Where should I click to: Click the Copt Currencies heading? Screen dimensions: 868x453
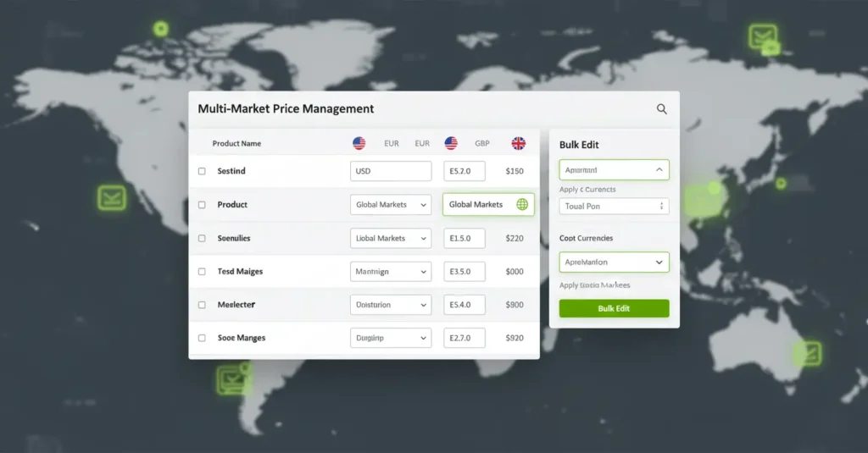(x=586, y=239)
